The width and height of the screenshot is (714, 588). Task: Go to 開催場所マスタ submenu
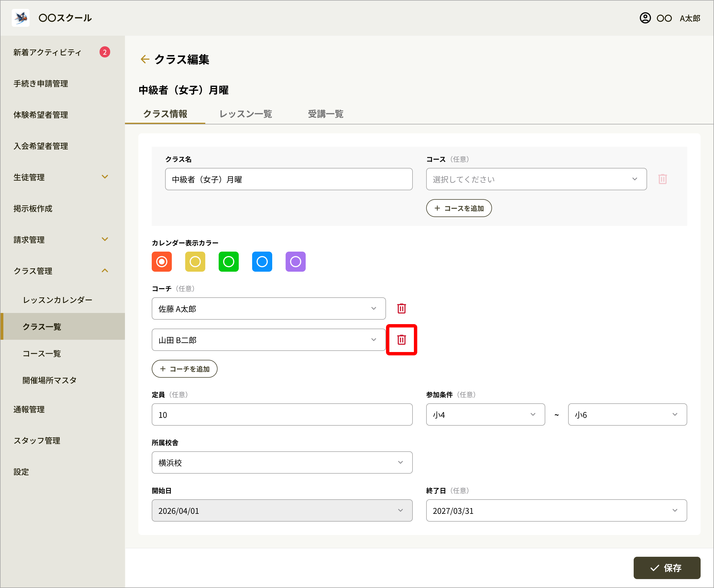[x=62, y=380]
